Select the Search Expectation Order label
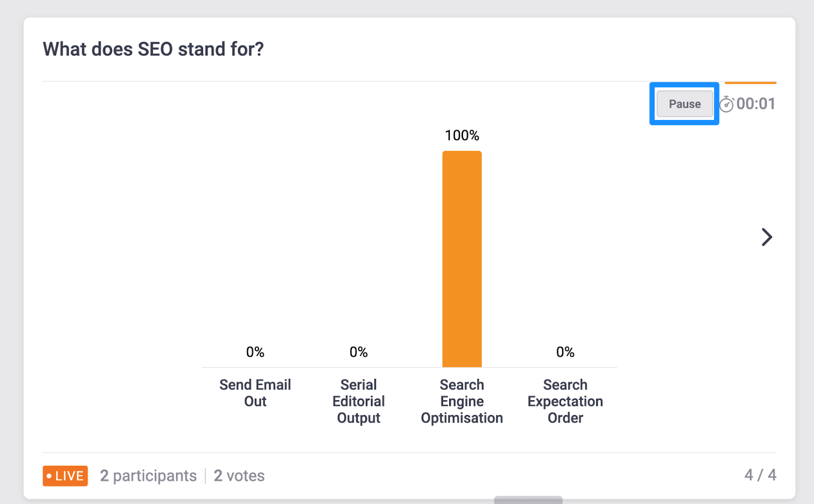The height and width of the screenshot is (504, 814). coord(565,401)
